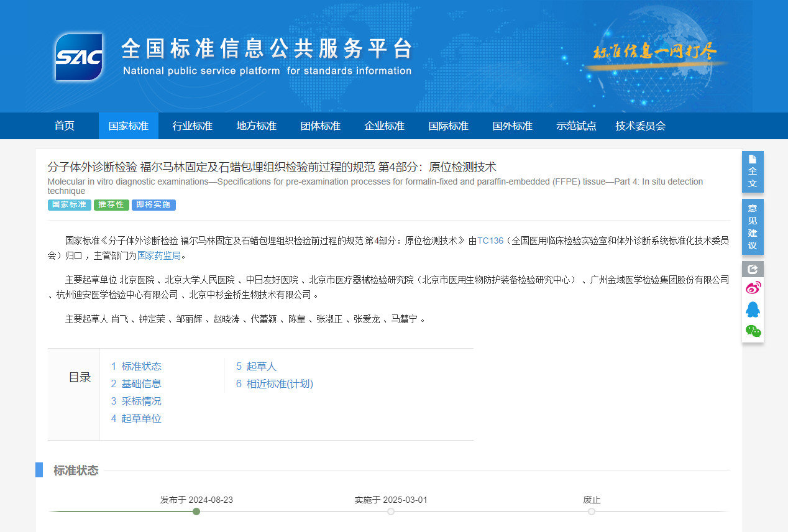Image resolution: width=788 pixels, height=532 pixels.
Task: Open the 行业标准 section
Action: [x=192, y=126]
